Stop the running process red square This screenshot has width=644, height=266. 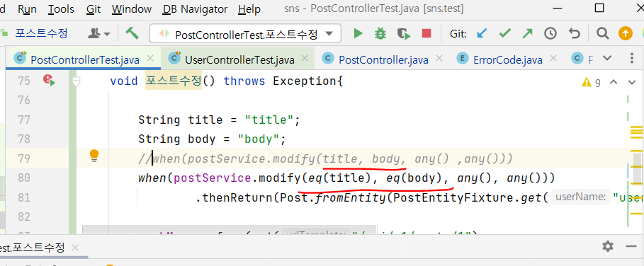pyautogui.click(x=426, y=33)
